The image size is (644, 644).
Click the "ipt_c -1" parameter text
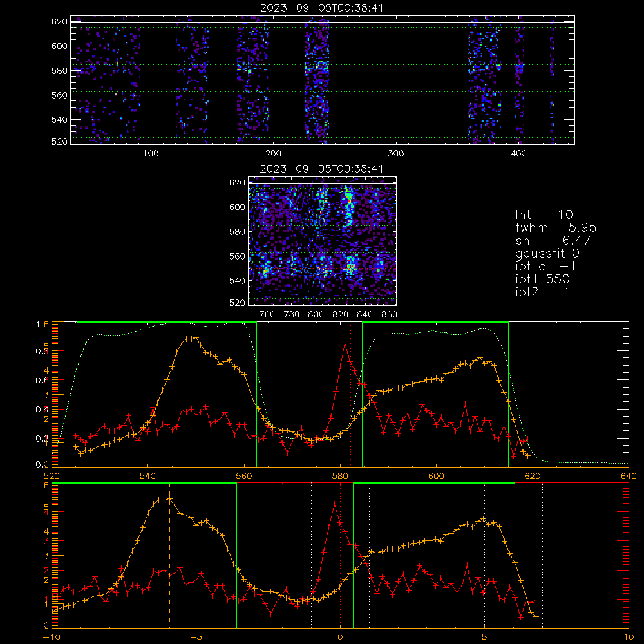pyautogui.click(x=545, y=267)
